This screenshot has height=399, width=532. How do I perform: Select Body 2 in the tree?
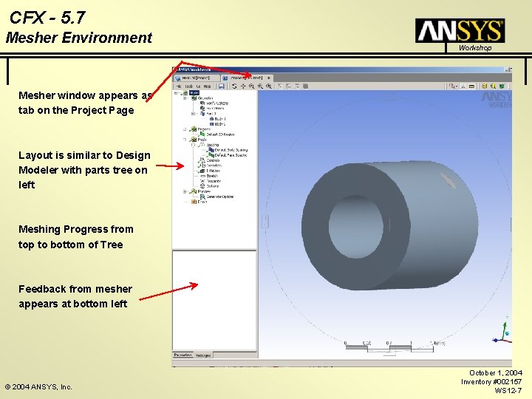[x=220, y=124]
